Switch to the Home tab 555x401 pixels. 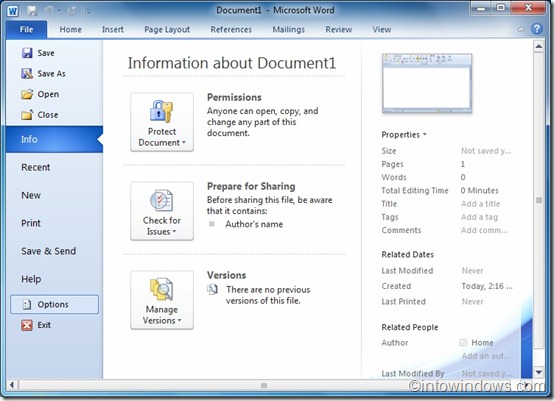[x=70, y=29]
